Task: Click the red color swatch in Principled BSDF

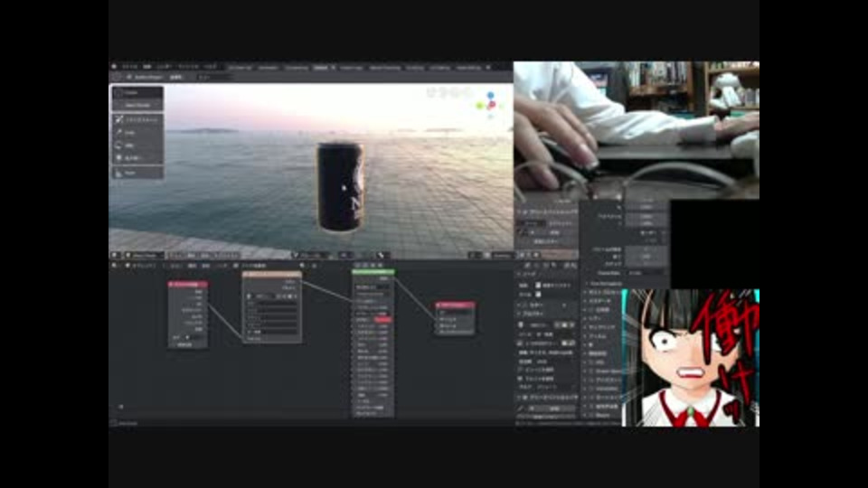Action: [x=383, y=320]
